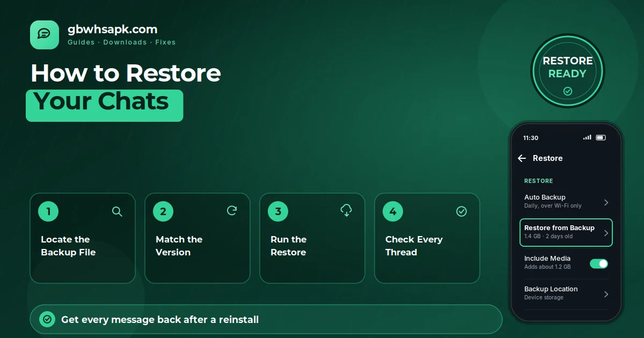644x338 pixels.
Task: Open the gbwhsapk.com site name link
Action: [x=113, y=30]
